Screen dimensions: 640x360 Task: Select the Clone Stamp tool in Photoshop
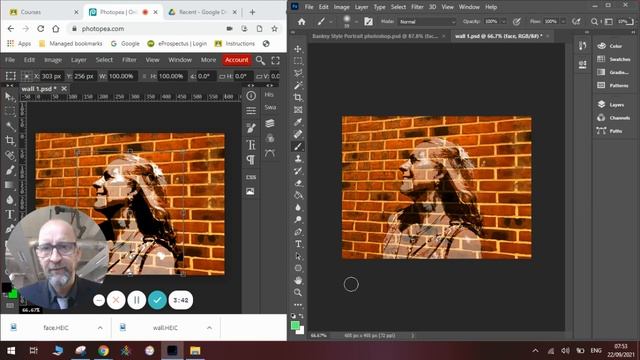(x=298, y=158)
